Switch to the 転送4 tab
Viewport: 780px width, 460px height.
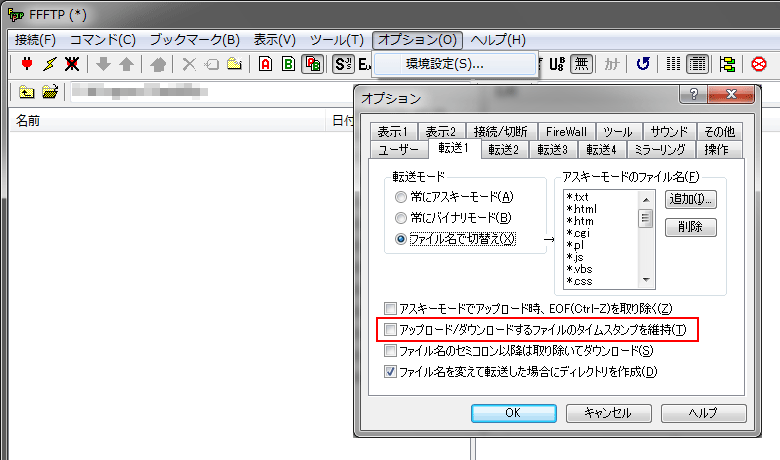pyautogui.click(x=601, y=150)
